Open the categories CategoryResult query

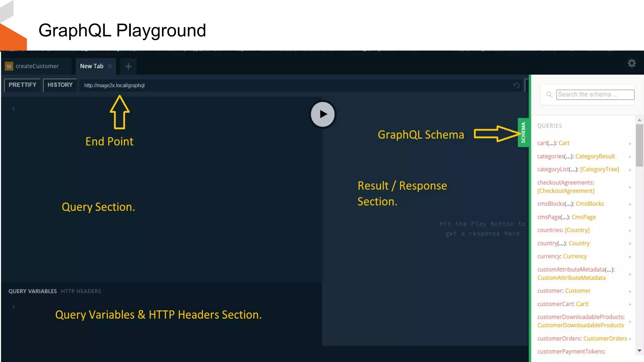click(576, 156)
